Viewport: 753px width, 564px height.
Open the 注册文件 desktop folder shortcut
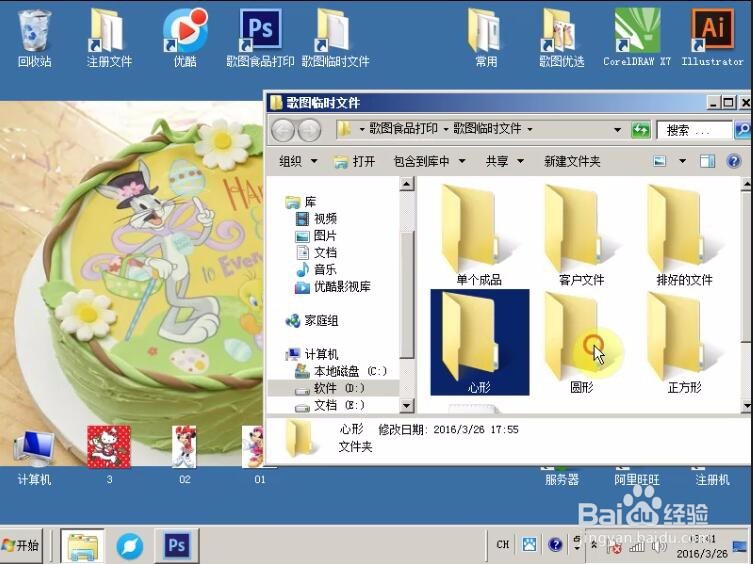(109, 38)
